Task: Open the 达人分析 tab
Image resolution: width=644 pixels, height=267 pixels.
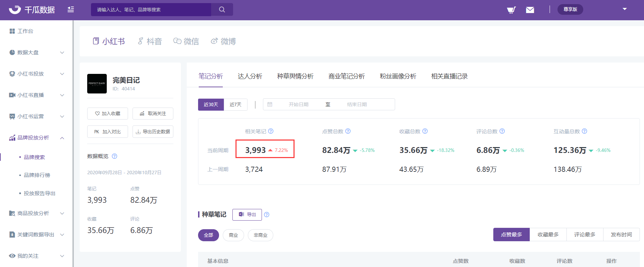Action: [x=250, y=76]
